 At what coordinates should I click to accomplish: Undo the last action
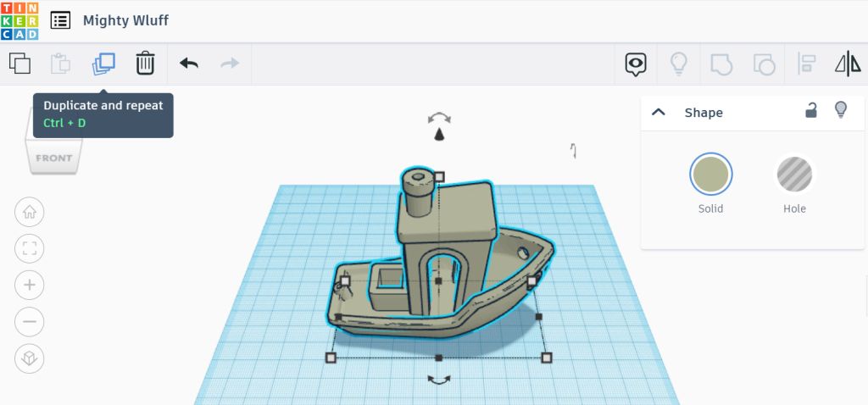pos(188,64)
